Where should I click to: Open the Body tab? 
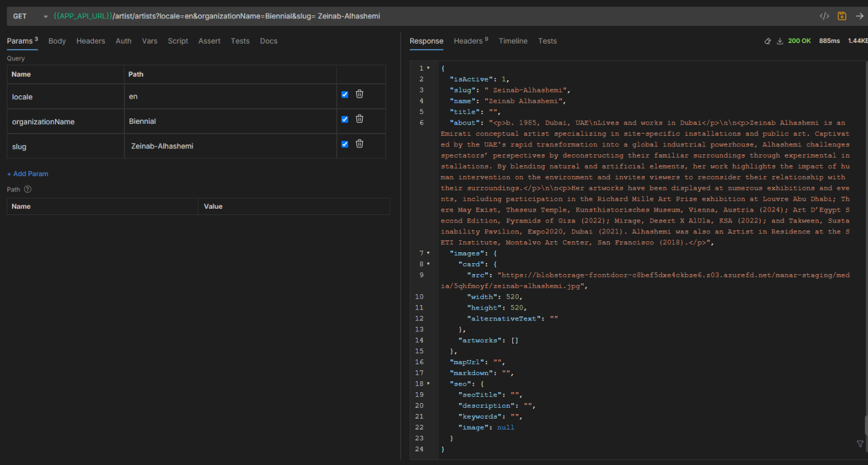coord(57,41)
